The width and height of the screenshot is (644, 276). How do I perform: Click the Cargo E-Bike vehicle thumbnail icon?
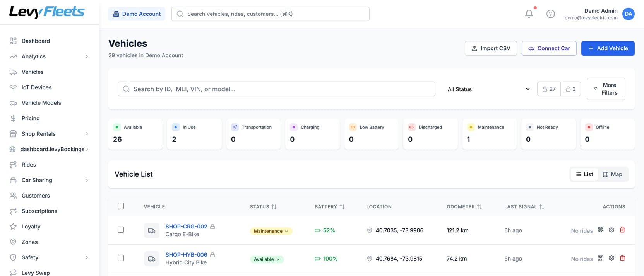(152, 230)
